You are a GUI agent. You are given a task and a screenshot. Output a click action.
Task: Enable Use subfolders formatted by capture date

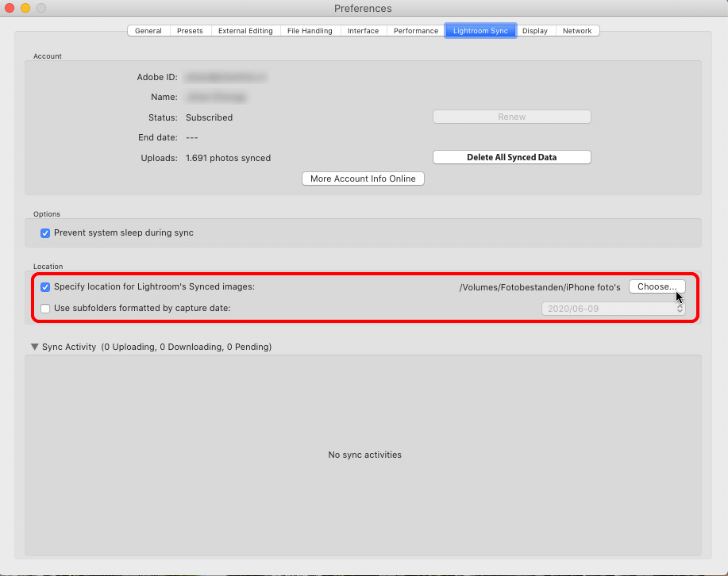click(x=45, y=308)
